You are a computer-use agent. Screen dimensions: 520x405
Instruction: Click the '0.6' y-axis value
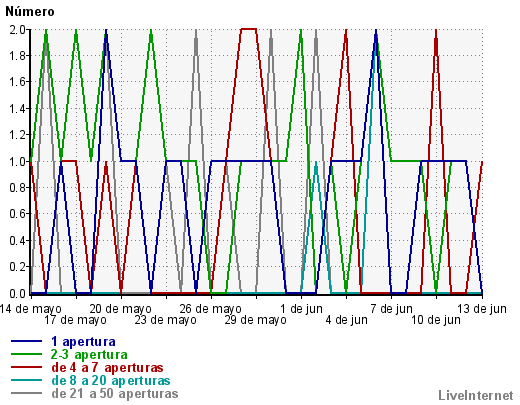click(17, 214)
